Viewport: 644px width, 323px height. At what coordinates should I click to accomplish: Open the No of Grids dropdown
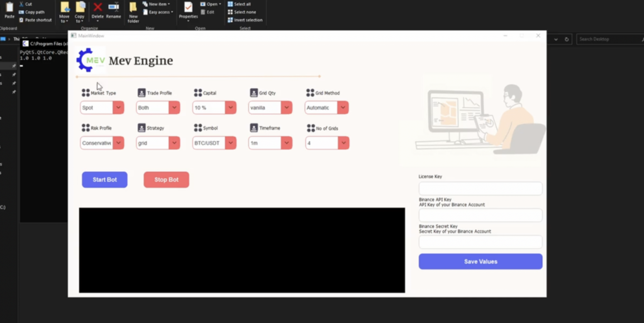pyautogui.click(x=343, y=143)
